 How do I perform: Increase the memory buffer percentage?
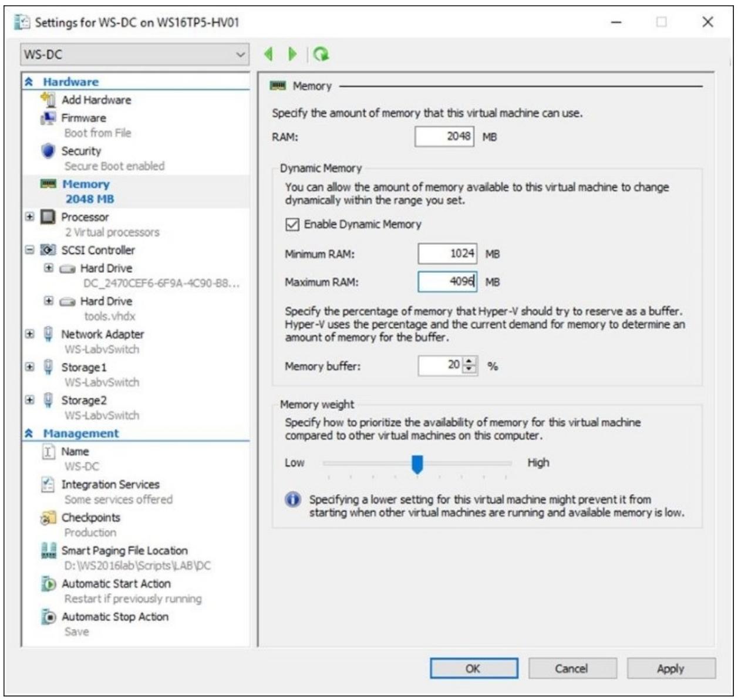tap(470, 361)
